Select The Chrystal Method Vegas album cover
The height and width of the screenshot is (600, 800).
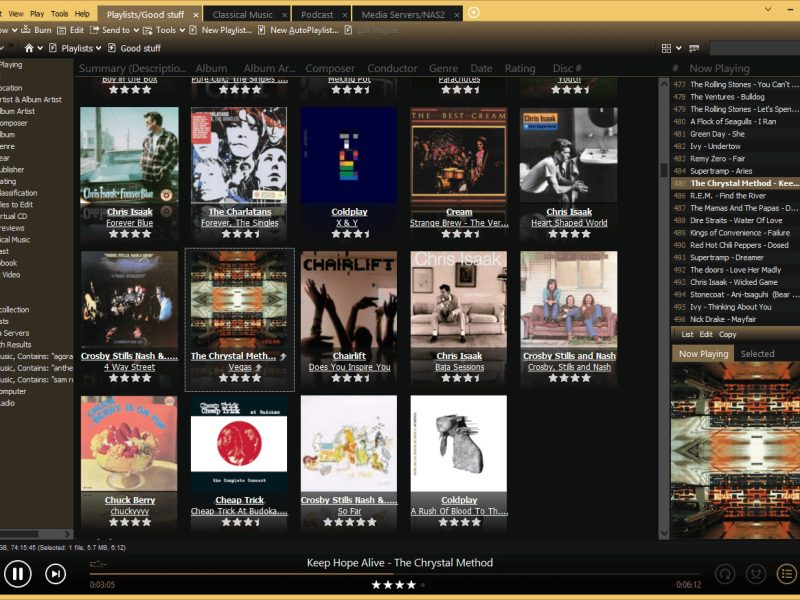[239, 299]
